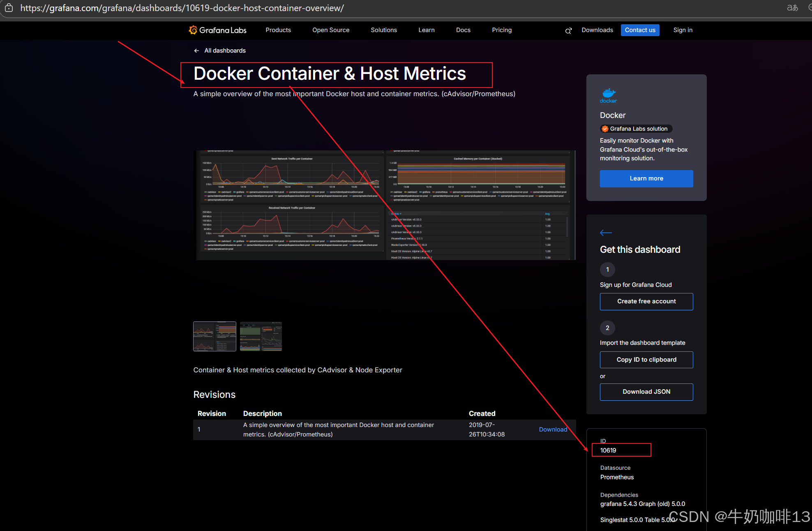Open the Open Source menu
Screen dimensions: 812x531
coord(331,30)
